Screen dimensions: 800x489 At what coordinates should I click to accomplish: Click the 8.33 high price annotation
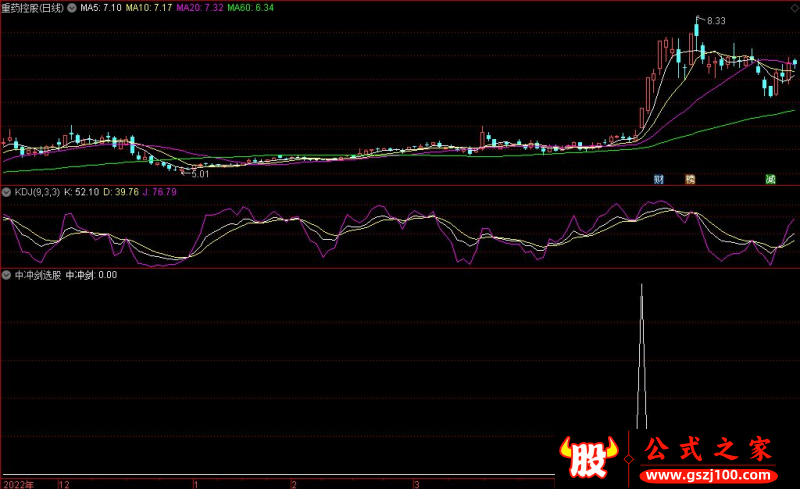[x=716, y=21]
